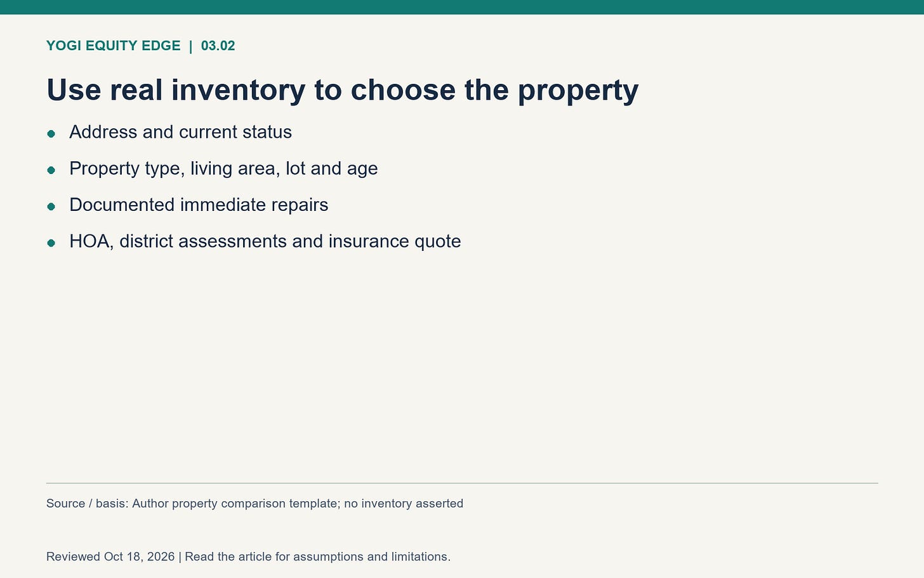The width and height of the screenshot is (924, 578).
Task: Click the pipe separator in the header
Action: tap(190, 46)
